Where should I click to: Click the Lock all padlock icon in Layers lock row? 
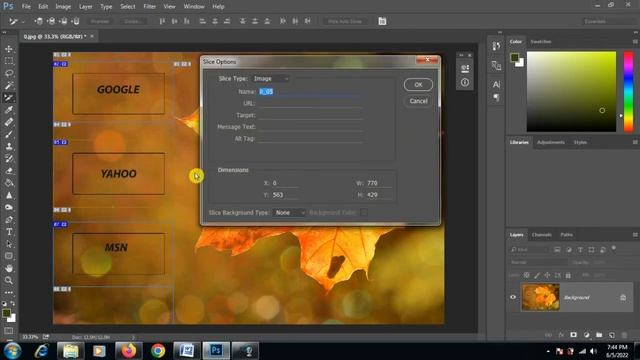click(568, 275)
